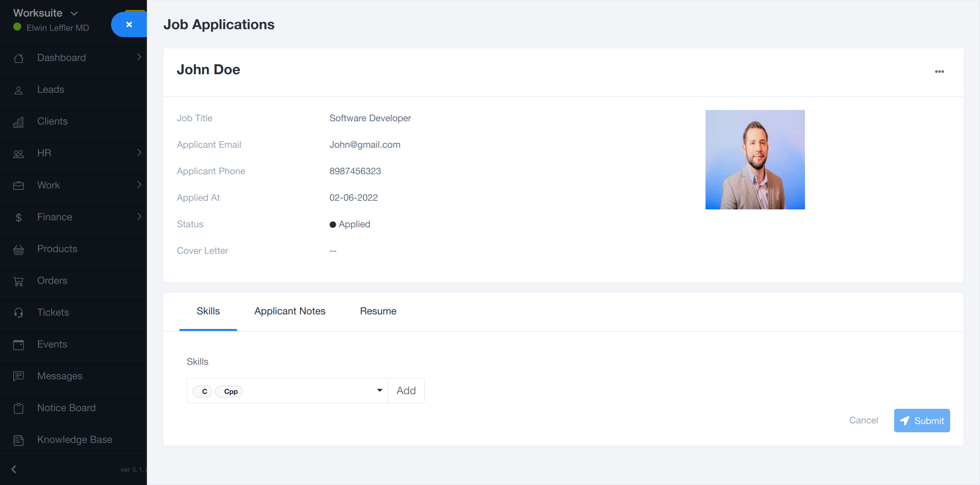Click the Notice Board clipboard icon
Image resolution: width=980 pixels, height=485 pixels.
18,408
